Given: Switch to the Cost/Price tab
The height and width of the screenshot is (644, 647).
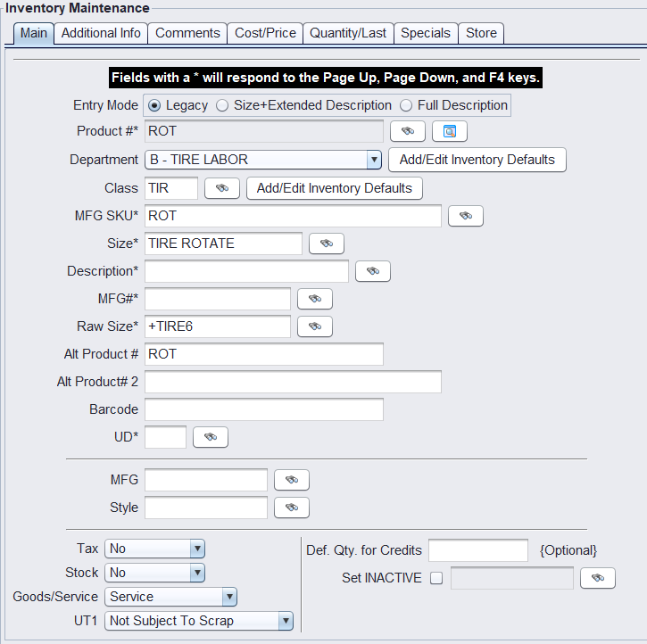Looking at the screenshot, I should tap(265, 33).
